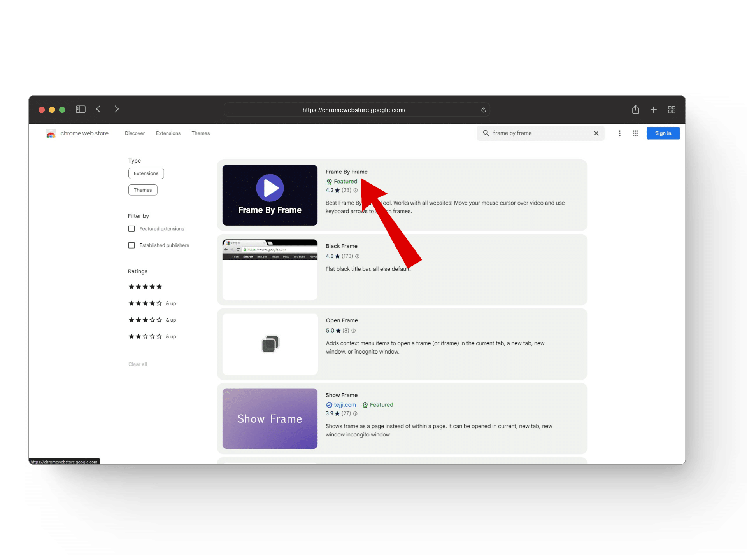This screenshot has width=747, height=560.
Task: Open the tejji.com publisher link
Action: (344, 405)
